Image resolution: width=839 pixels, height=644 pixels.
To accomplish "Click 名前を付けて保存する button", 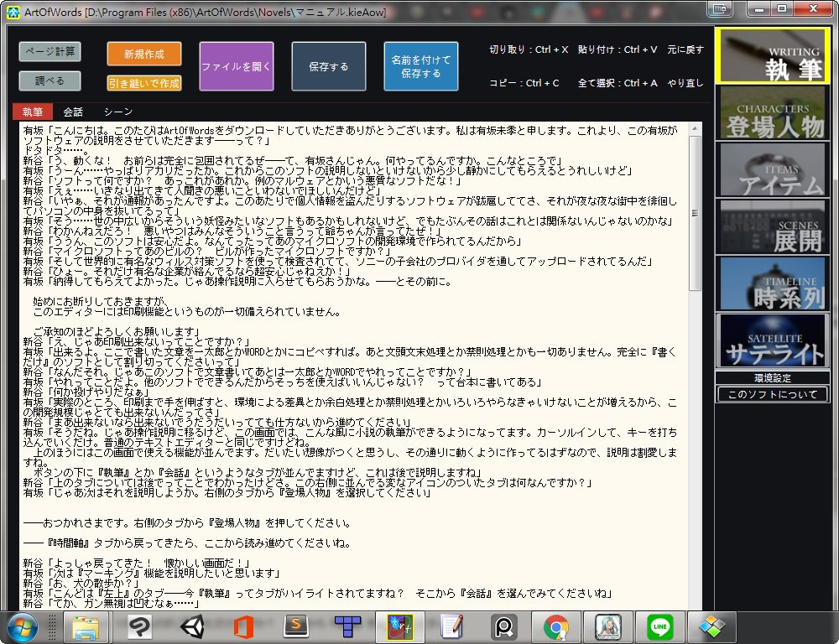I will pos(421,66).
